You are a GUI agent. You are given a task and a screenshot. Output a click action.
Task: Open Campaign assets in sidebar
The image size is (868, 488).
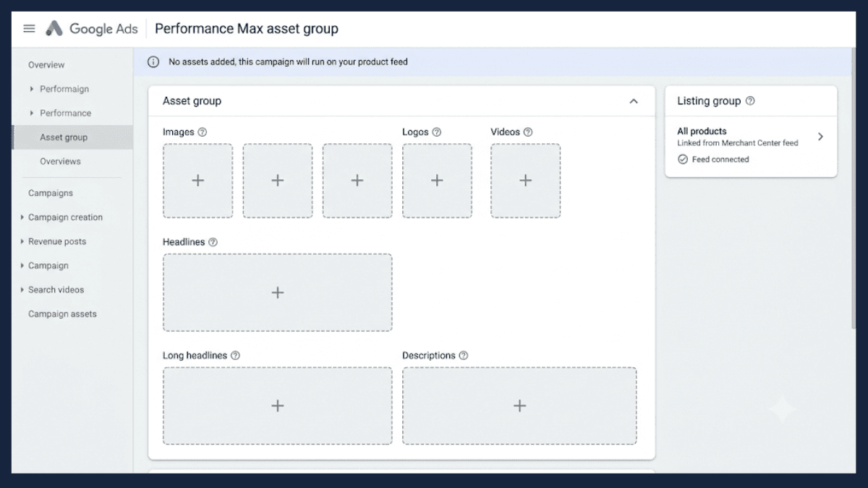tap(62, 314)
